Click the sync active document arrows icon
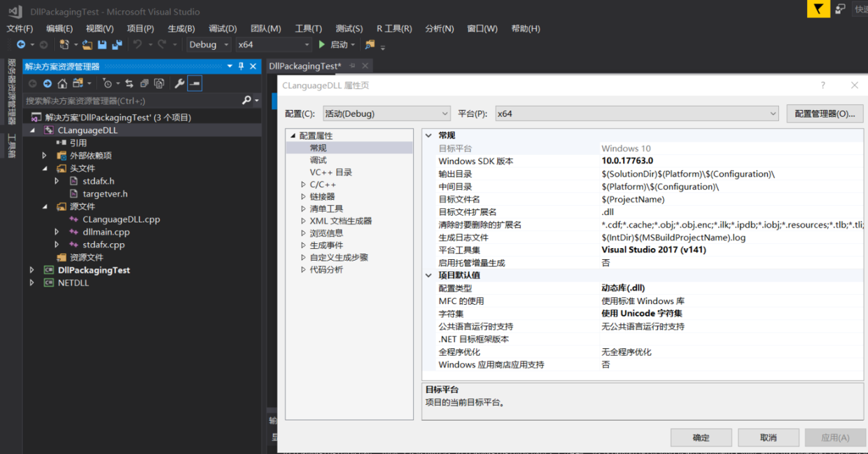Screen dimensions: 868x454 [129, 83]
